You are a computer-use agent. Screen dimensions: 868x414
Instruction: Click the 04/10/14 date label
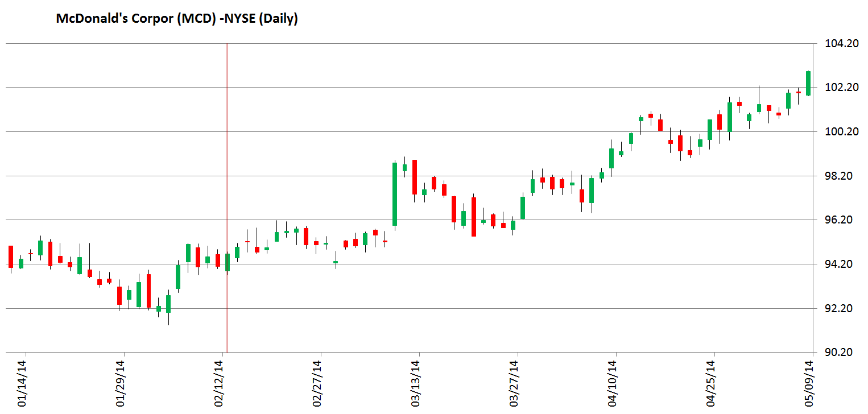click(x=613, y=383)
